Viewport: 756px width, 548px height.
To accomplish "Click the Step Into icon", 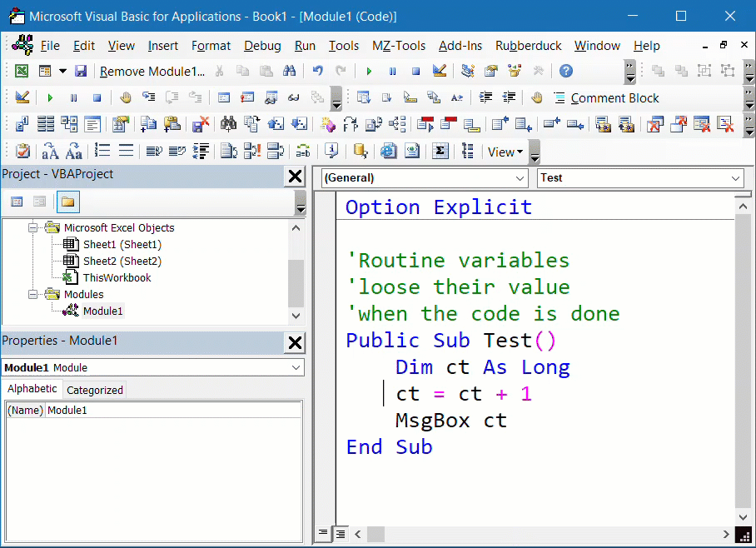I will coord(148,98).
